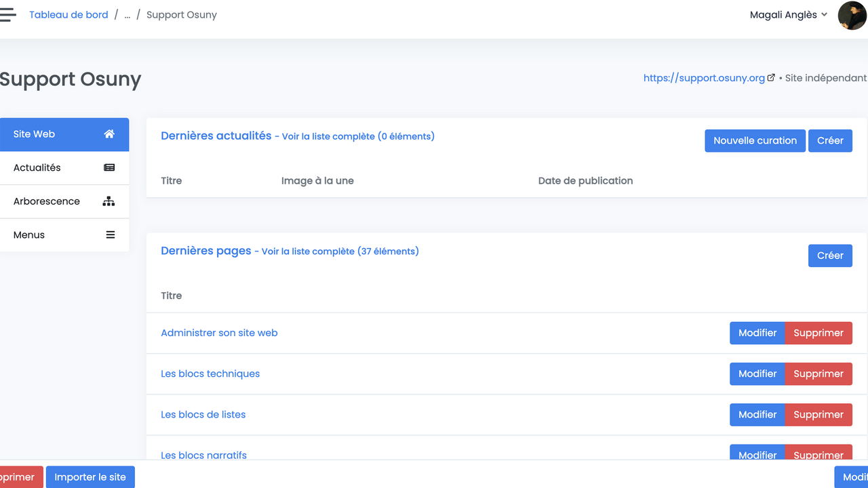868x488 pixels.
Task: Expand the Magali Anglès user dropdown
Action: [x=788, y=15]
